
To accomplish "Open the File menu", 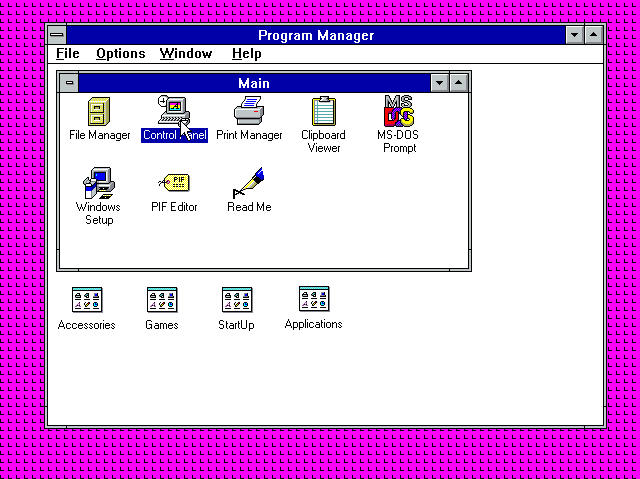I will 68,53.
